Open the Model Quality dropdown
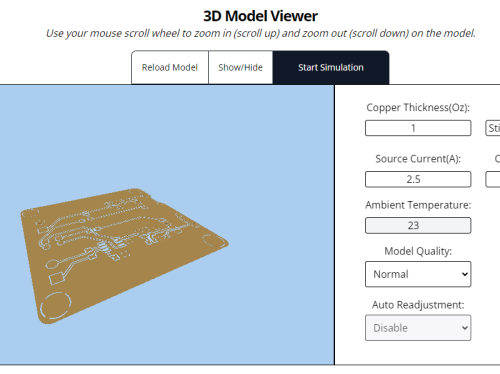This screenshot has height=374, width=500. pos(418,274)
